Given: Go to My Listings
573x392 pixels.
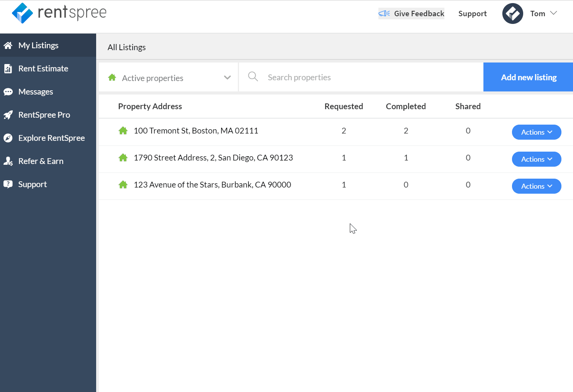Looking at the screenshot, I should tap(48, 46).
